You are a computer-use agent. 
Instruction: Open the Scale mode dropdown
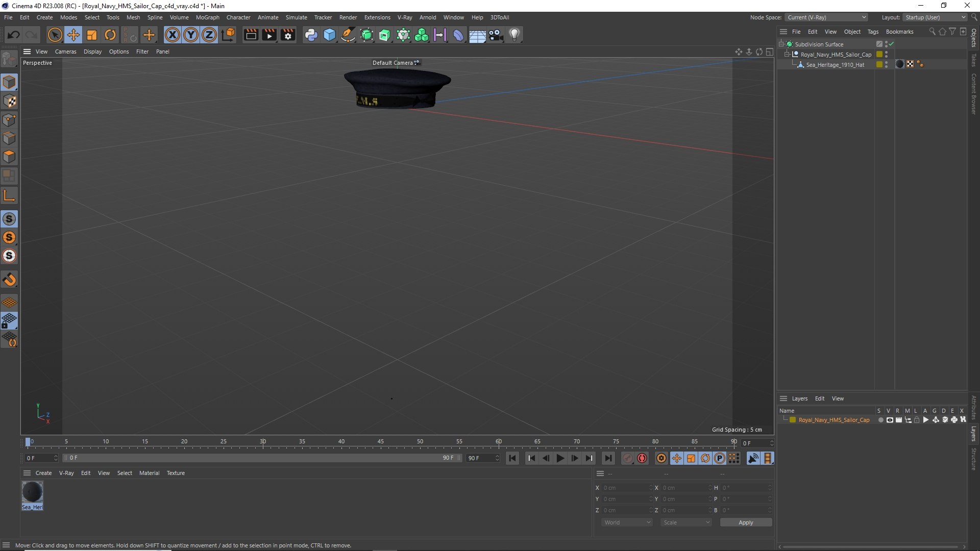click(686, 522)
